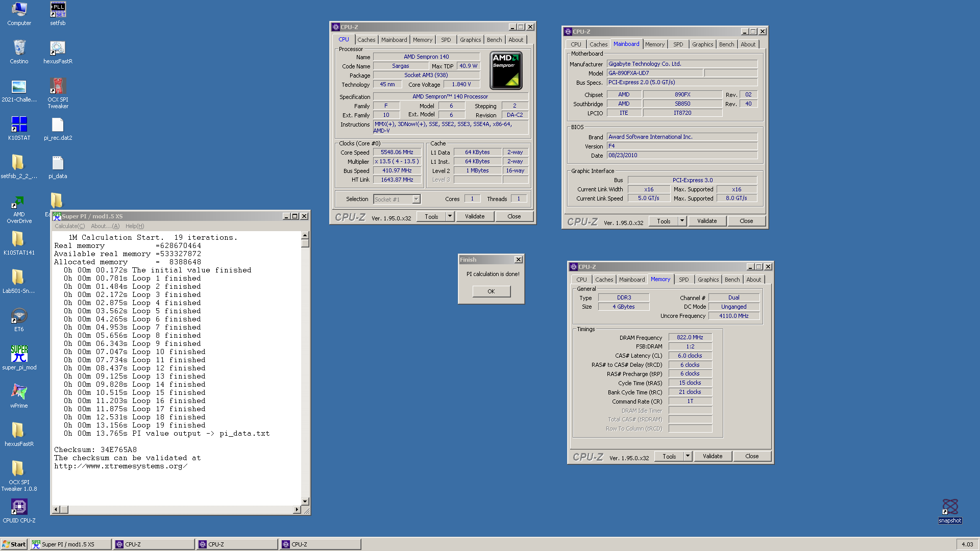
Task: Click the Start button on the taskbar
Action: (x=14, y=544)
